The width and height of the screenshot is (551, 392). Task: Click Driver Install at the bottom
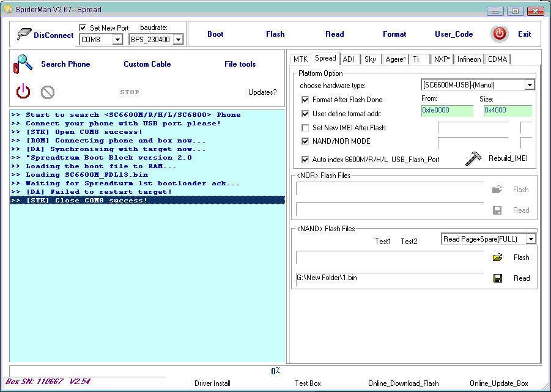click(212, 383)
